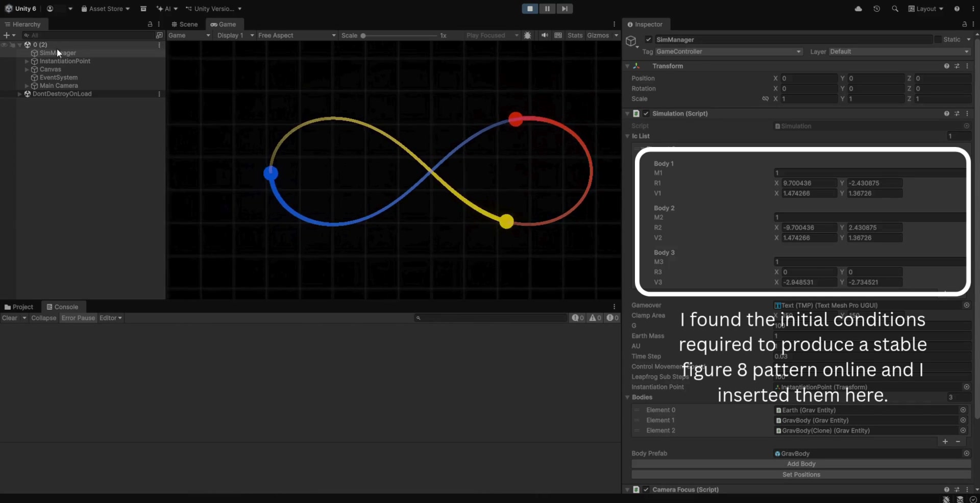Toggle Collapse in the Console

(44, 318)
